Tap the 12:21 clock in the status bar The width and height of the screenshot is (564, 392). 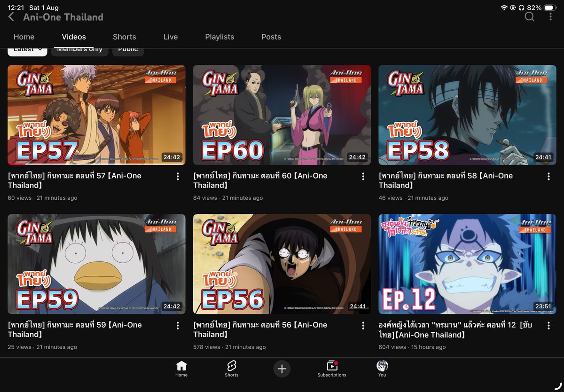coord(16,8)
